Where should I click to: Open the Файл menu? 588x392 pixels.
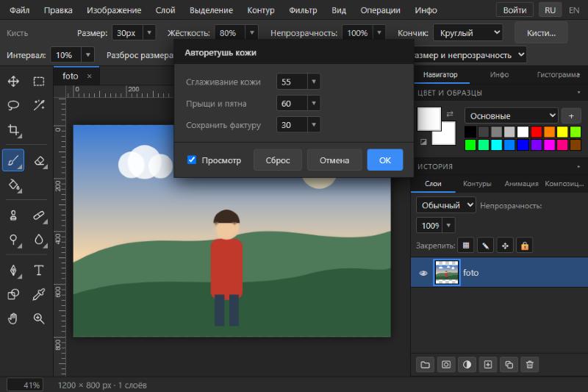(20, 10)
